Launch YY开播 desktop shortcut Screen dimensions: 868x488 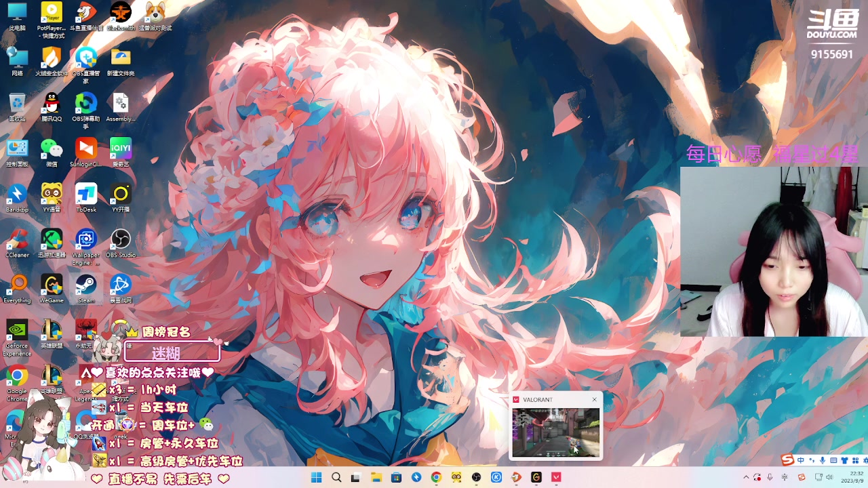coord(121,198)
